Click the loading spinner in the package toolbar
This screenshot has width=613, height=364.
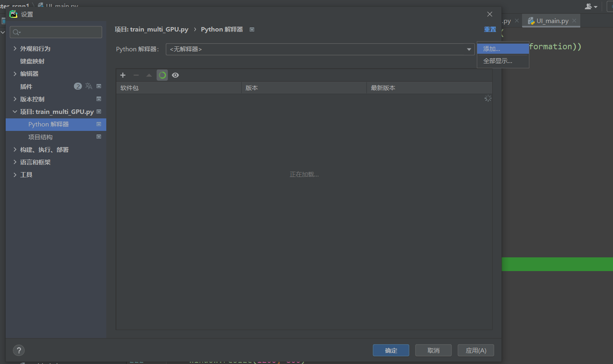coord(162,75)
